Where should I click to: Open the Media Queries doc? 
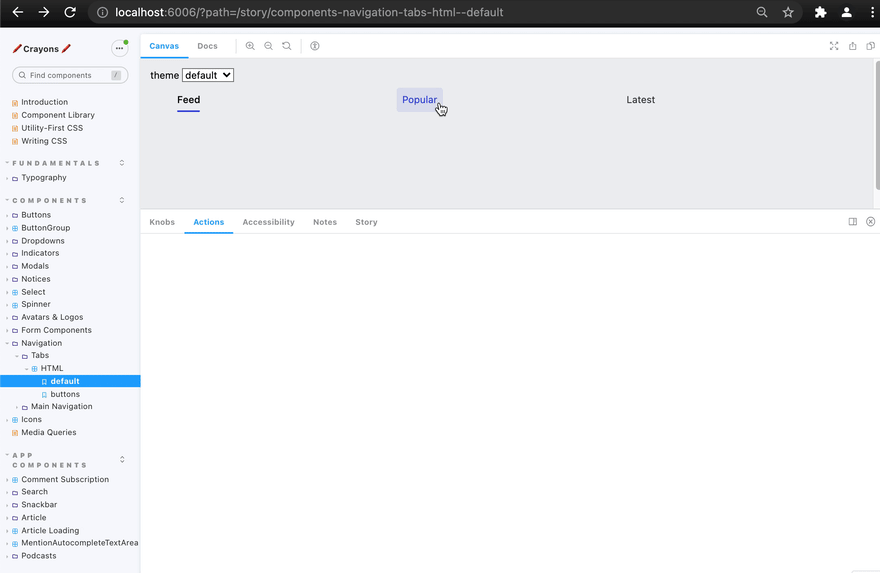click(x=49, y=432)
